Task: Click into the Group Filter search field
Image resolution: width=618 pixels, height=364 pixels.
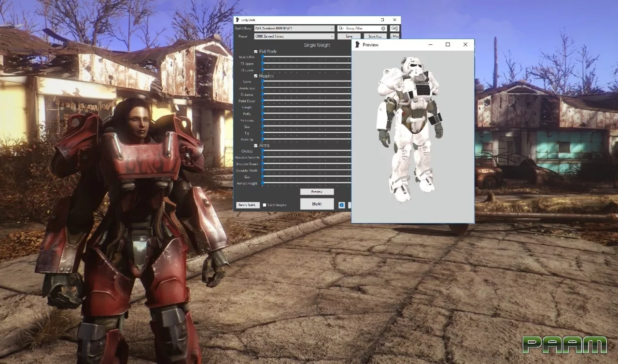Action: pyautogui.click(x=362, y=28)
